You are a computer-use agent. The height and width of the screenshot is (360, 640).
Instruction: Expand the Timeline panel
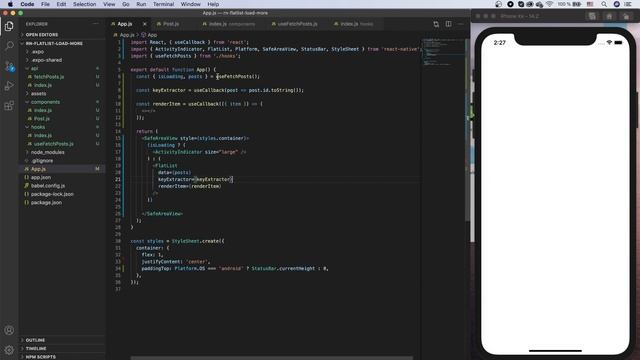pos(62,348)
